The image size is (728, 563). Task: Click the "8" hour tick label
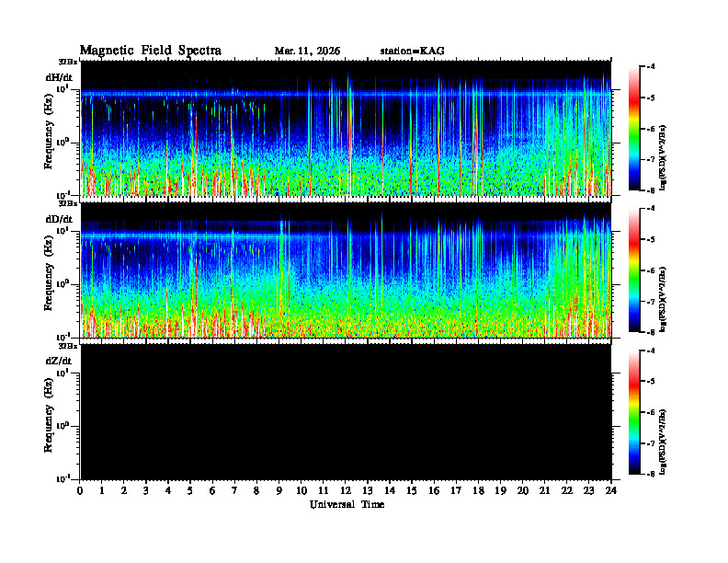pyautogui.click(x=256, y=491)
